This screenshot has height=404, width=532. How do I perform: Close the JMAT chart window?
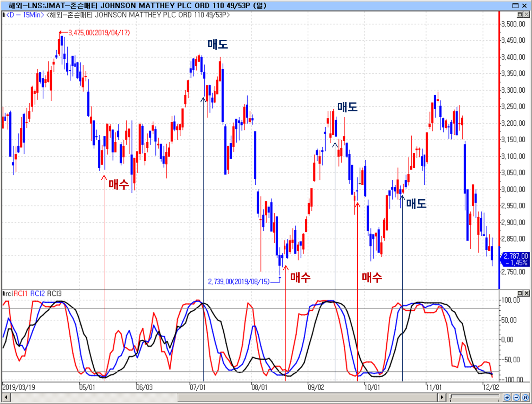coord(525,6)
